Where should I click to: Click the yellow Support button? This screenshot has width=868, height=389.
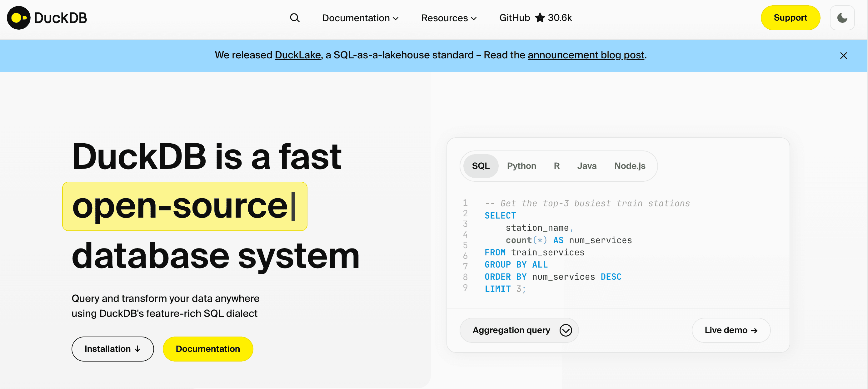point(790,18)
